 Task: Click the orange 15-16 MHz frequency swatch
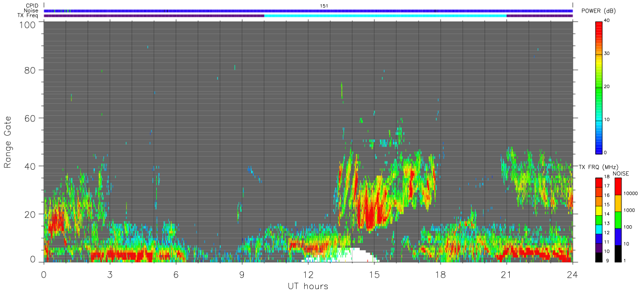coord(598,201)
